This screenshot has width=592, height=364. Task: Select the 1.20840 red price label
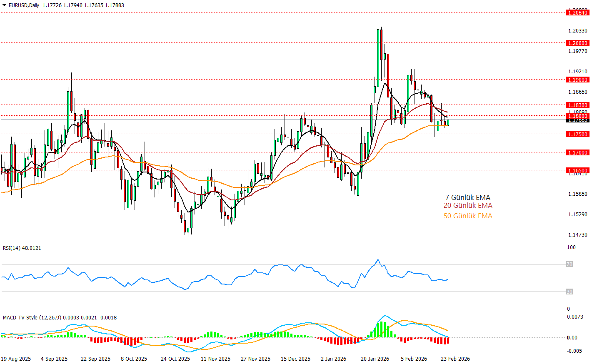point(577,12)
